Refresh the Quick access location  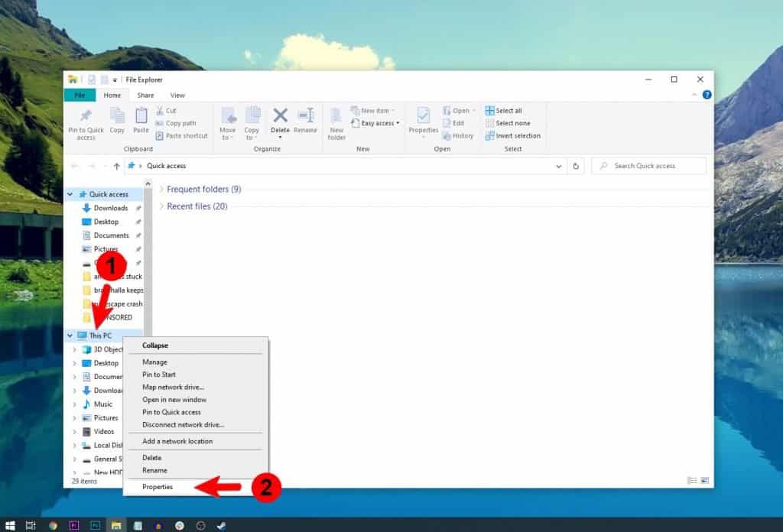pos(576,166)
